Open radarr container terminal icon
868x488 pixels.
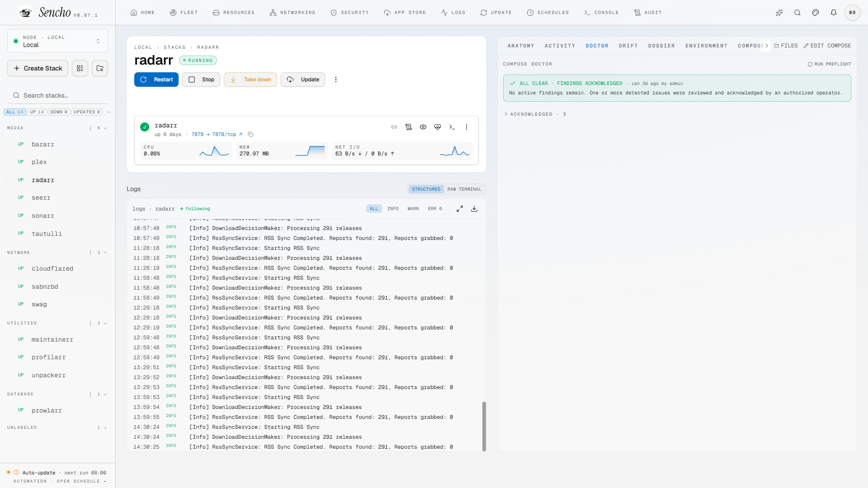tap(452, 127)
